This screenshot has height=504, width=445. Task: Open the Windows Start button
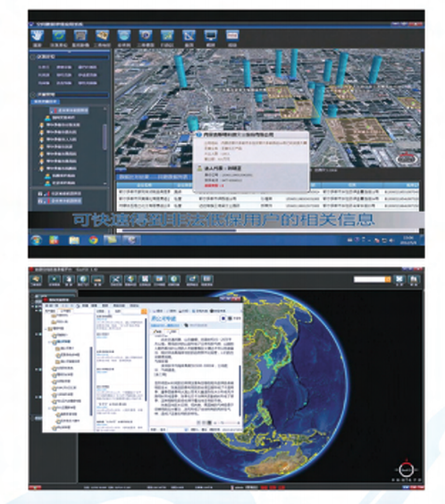click(x=37, y=239)
